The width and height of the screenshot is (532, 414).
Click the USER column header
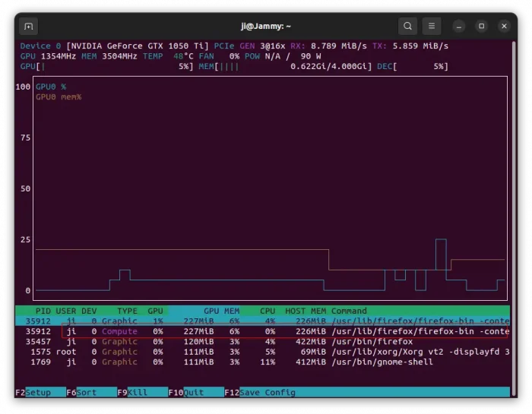[x=66, y=311]
